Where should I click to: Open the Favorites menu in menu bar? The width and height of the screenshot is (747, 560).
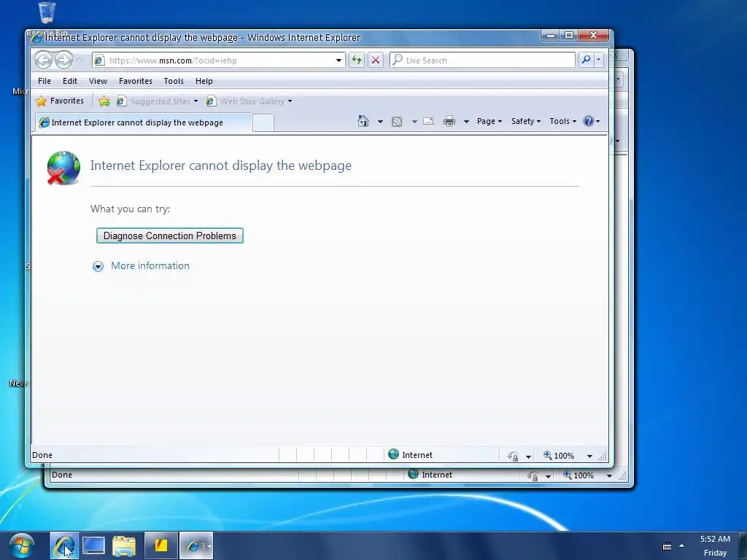pos(135,81)
